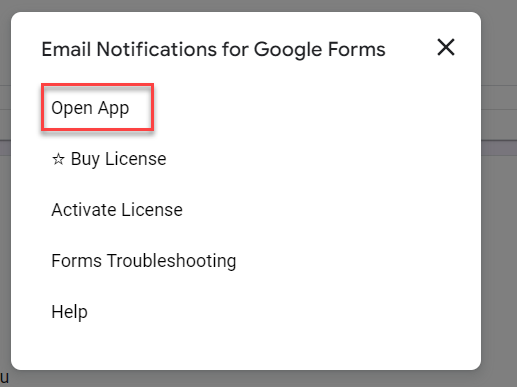Click the dimmed background outside the dialog
The height and width of the screenshot is (387, 517).
[x=499, y=233]
